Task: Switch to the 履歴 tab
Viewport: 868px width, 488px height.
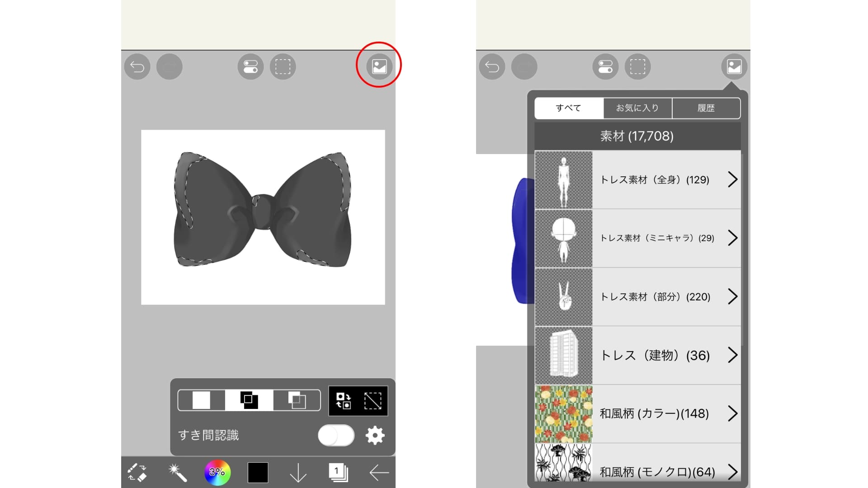Action: 706,108
